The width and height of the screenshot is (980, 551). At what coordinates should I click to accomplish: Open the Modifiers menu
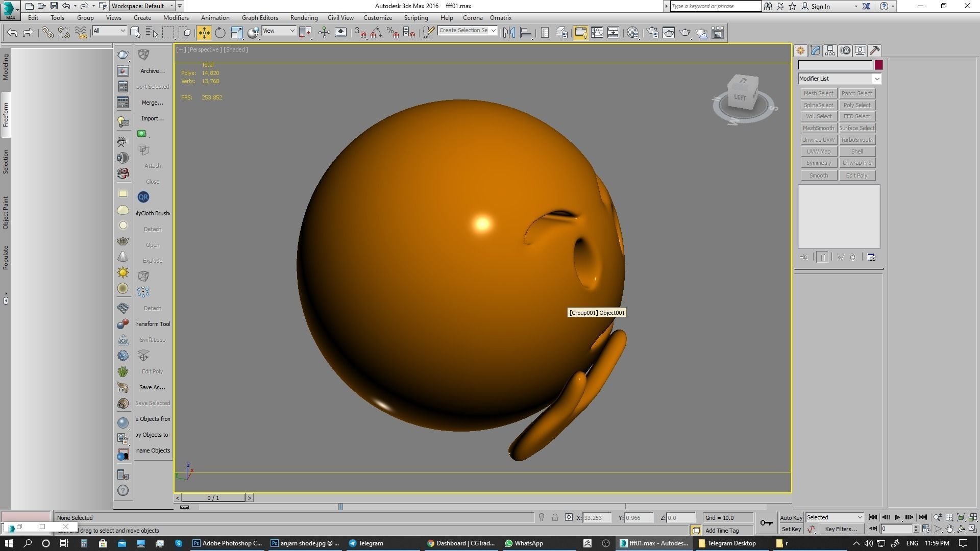[176, 18]
